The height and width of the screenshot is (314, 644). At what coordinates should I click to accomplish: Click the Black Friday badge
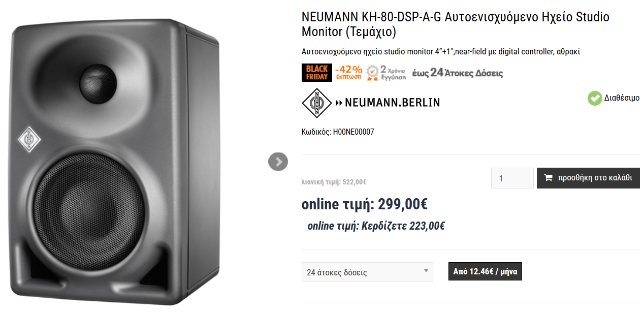[x=316, y=73]
